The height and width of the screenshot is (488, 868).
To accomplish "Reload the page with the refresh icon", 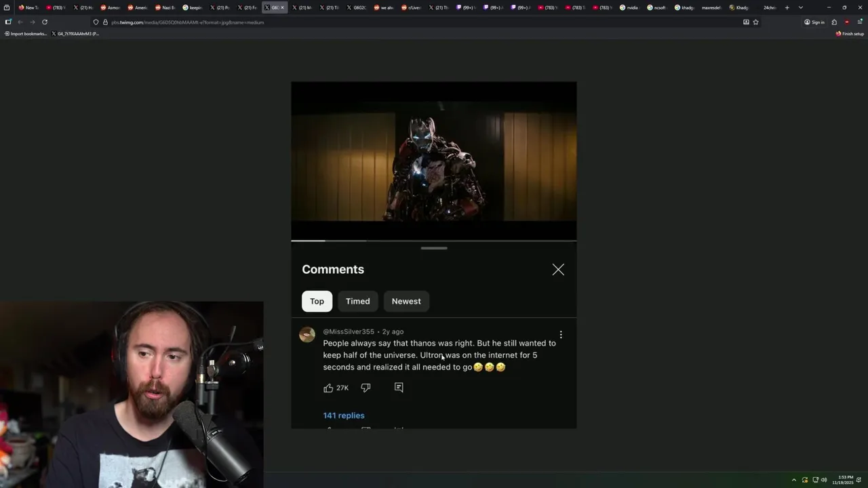I will pos(45,22).
